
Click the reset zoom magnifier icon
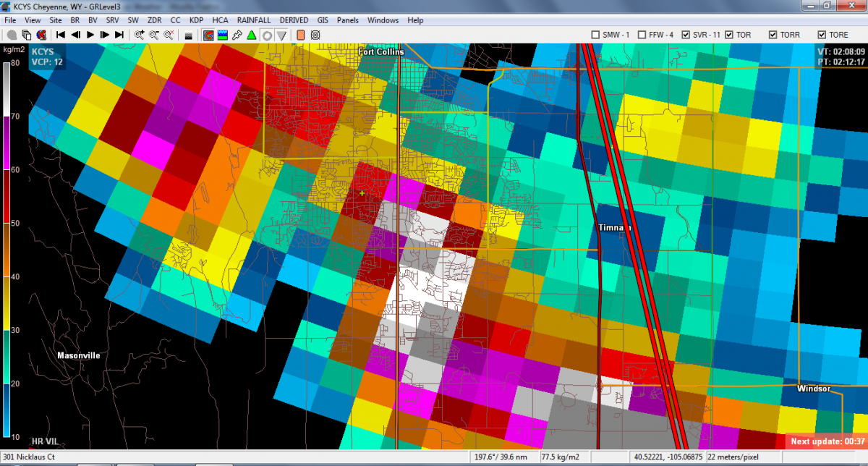[169, 35]
